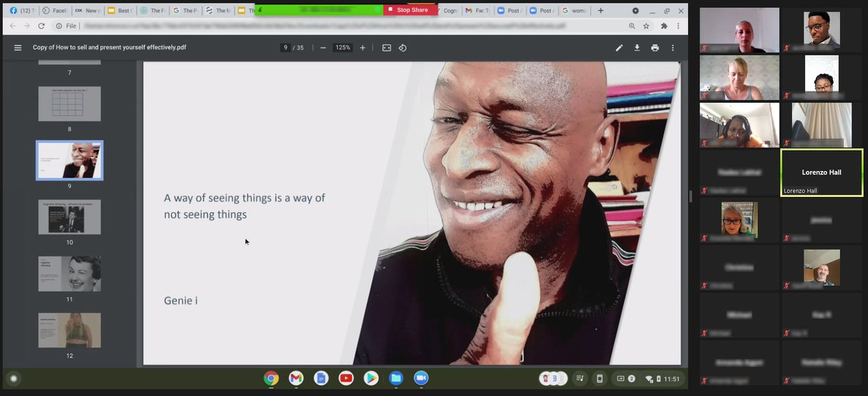Open YouTube from the shelf

click(x=346, y=378)
